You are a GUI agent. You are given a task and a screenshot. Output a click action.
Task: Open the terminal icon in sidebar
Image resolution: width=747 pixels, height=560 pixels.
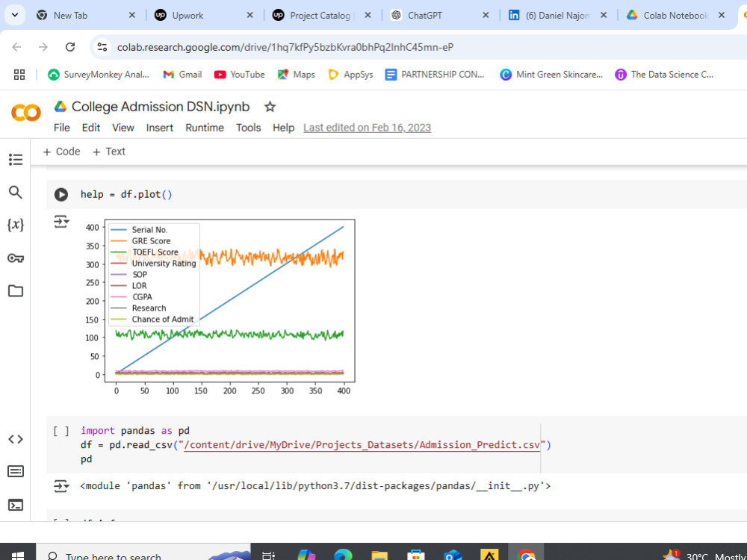click(16, 505)
